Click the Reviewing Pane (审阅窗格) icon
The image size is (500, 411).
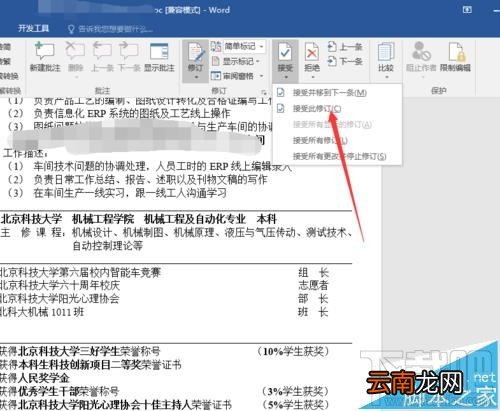pos(216,76)
